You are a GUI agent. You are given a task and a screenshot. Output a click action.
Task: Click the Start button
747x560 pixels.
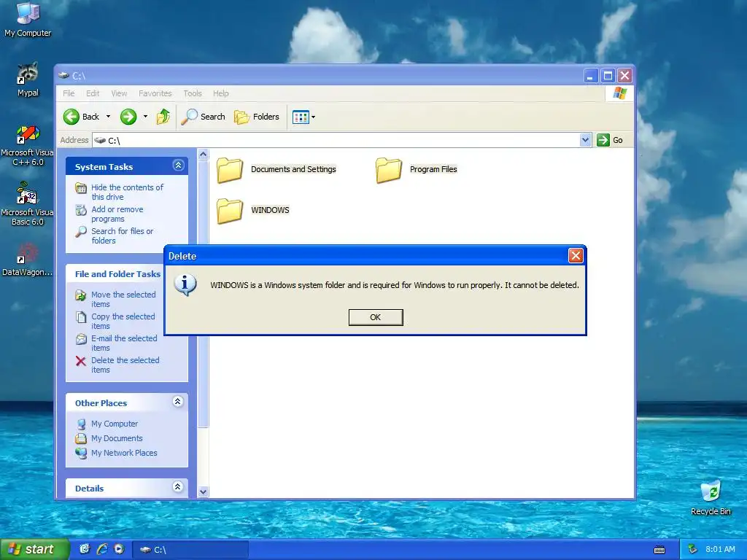(34, 549)
